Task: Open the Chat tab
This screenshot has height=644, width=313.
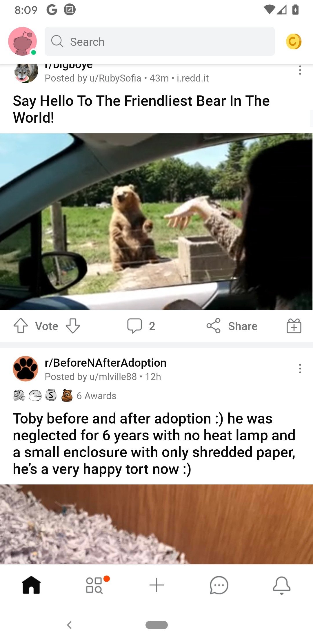Action: [219, 585]
